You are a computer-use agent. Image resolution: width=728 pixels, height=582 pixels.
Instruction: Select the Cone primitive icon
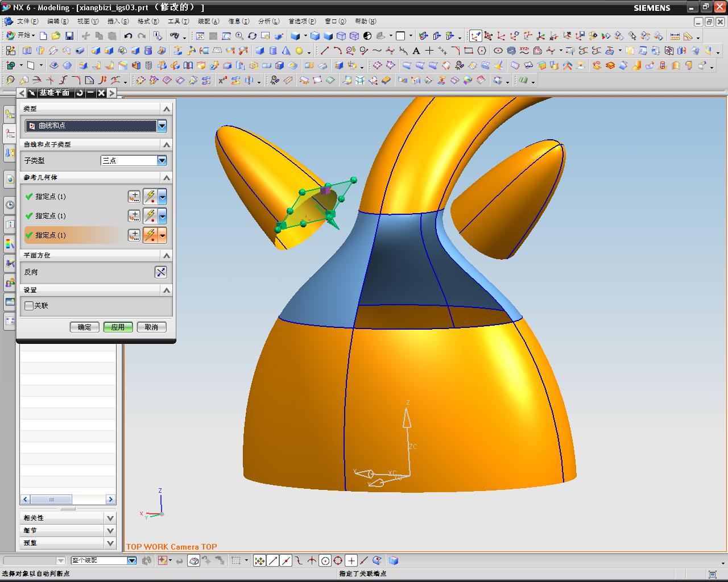coord(286,51)
